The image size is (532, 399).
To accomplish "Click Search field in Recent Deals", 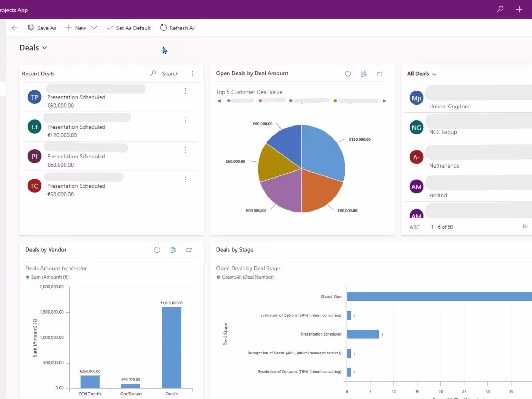I will [x=165, y=73].
